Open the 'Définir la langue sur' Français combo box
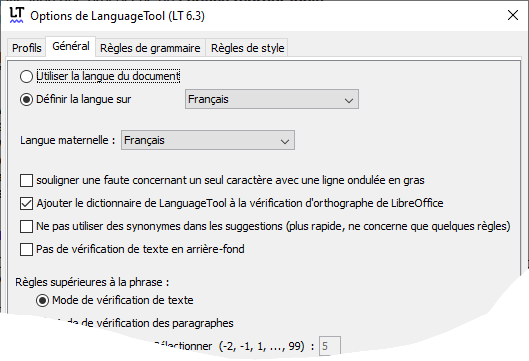This screenshot has width=529, height=361. [272, 99]
